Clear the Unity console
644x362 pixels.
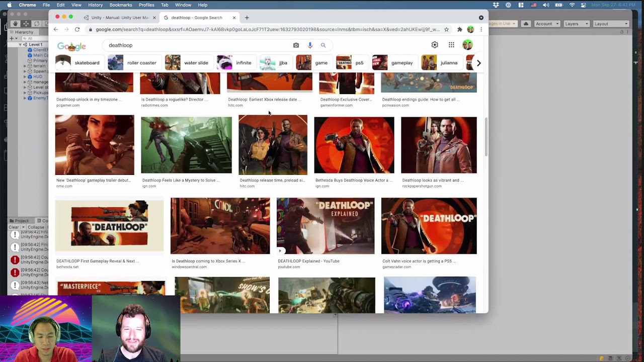tap(14, 227)
